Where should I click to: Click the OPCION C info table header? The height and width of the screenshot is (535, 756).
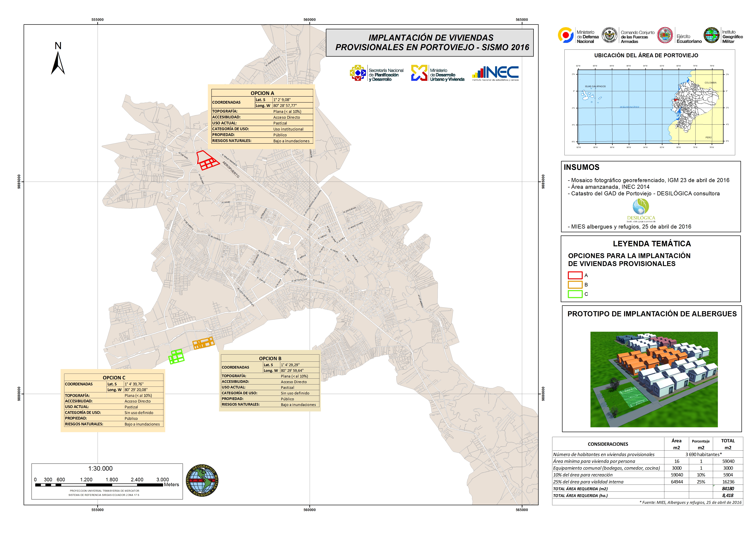point(114,377)
